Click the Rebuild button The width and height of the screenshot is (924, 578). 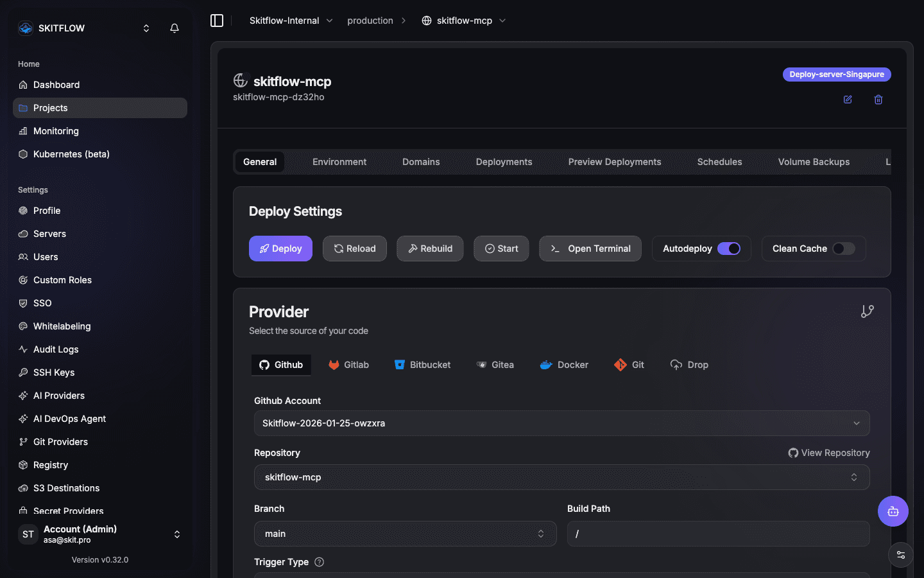[430, 249]
